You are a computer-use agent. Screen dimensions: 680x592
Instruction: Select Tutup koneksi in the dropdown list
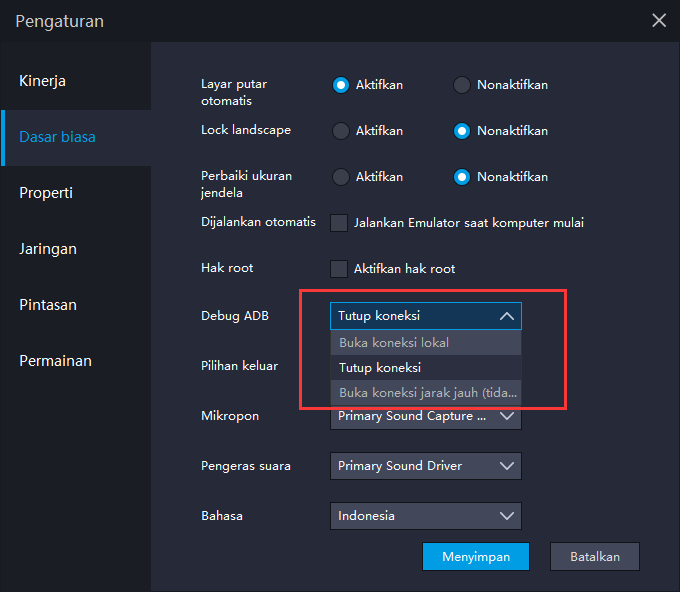click(x=425, y=368)
